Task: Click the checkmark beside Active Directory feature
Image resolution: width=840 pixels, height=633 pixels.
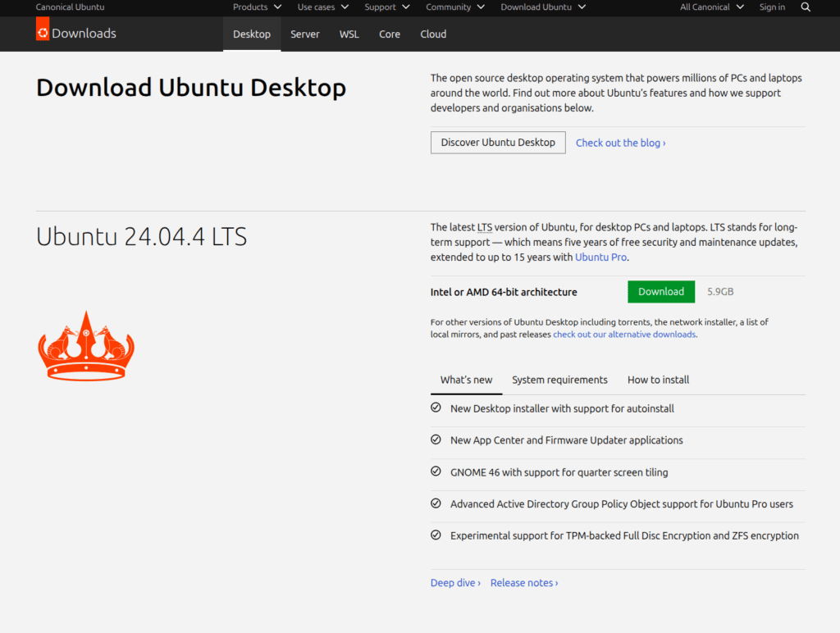Action: pos(436,503)
